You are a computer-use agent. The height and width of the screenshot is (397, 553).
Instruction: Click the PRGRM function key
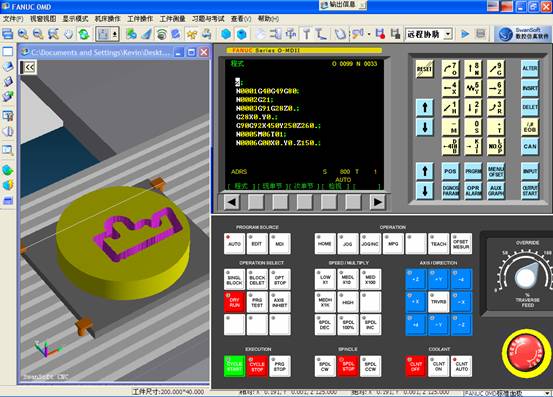pyautogui.click(x=473, y=171)
